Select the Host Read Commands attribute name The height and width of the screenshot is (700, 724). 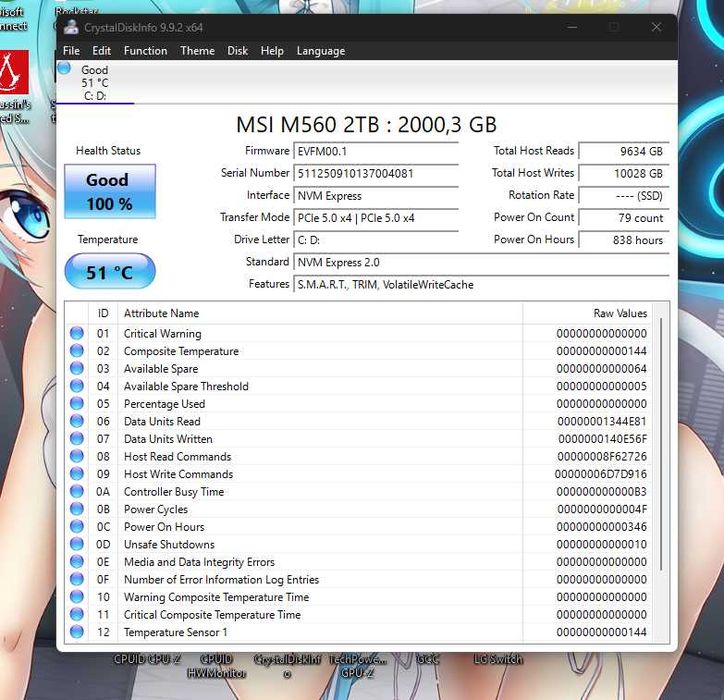click(x=177, y=456)
